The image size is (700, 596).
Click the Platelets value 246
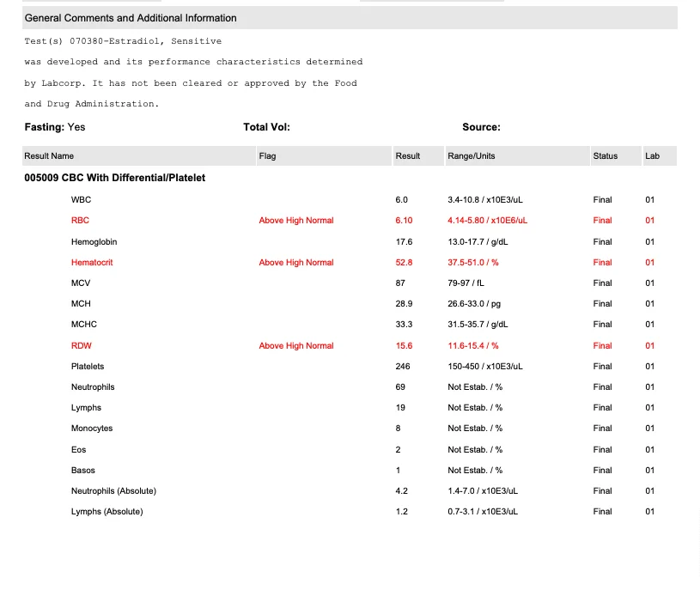click(403, 366)
